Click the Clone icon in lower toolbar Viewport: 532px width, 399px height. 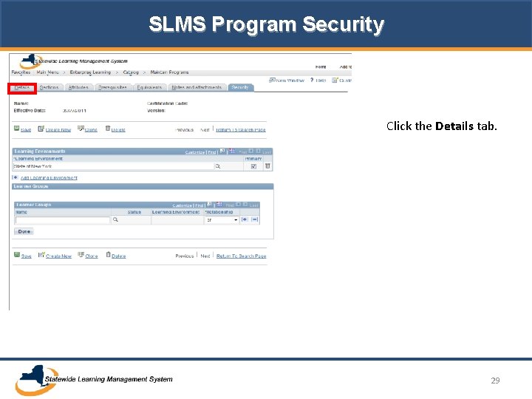(x=81, y=254)
